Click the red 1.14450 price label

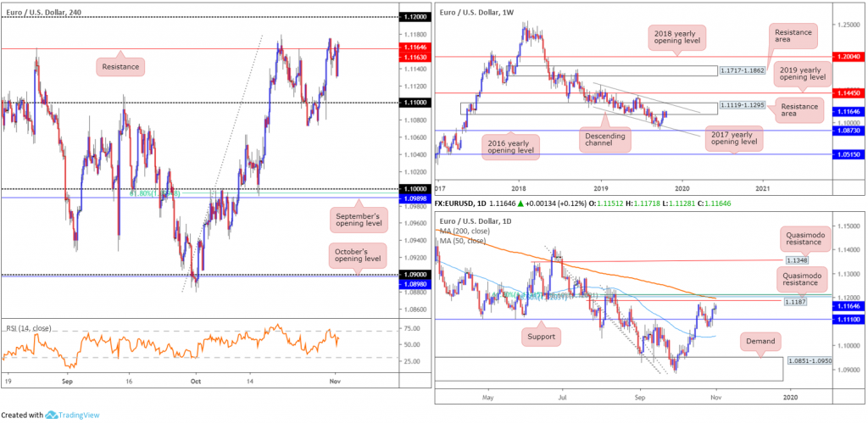(847, 93)
